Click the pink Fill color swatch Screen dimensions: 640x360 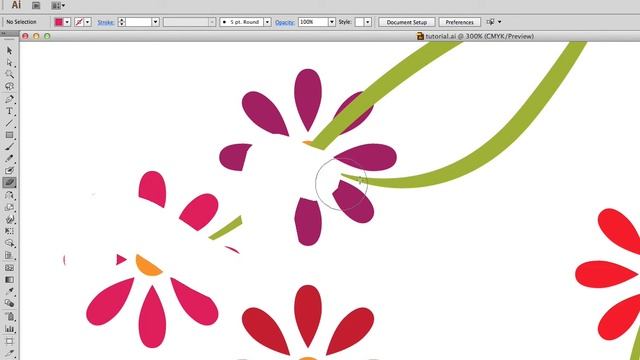coord(59,22)
